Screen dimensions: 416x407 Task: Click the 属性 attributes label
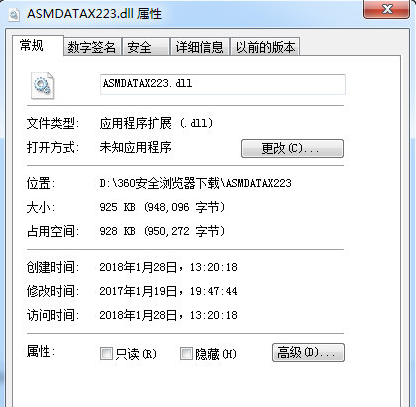tap(41, 351)
